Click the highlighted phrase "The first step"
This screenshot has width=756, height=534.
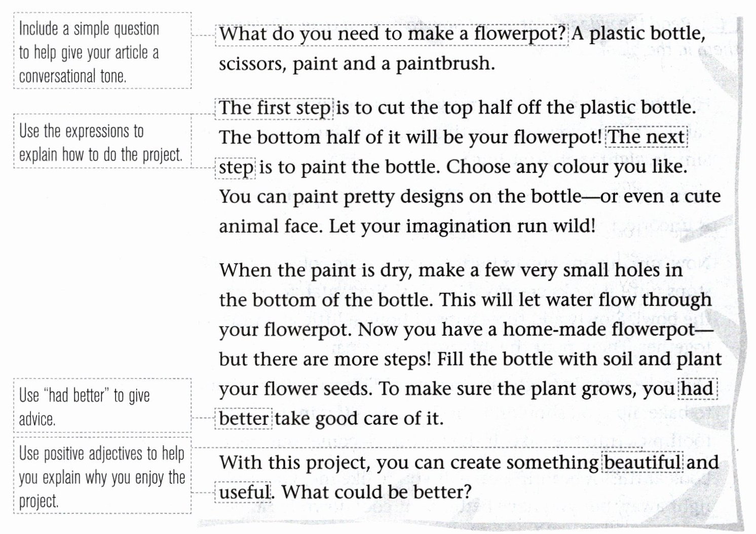tap(275, 108)
